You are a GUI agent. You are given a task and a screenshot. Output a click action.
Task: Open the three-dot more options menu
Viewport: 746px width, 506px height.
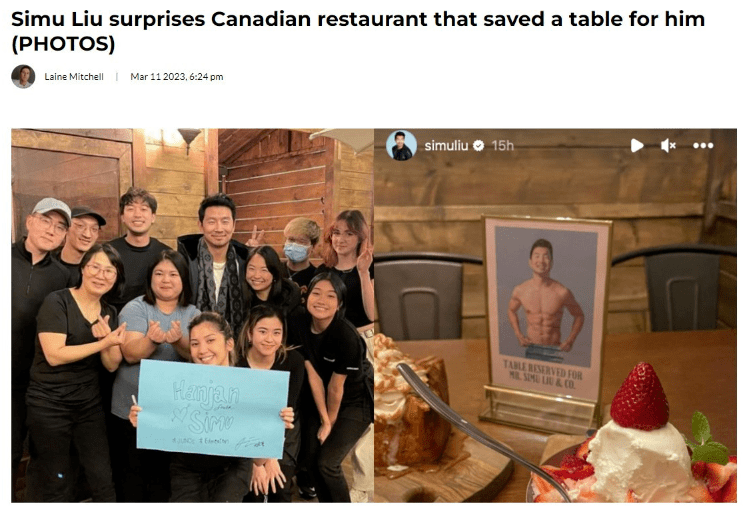coord(703,146)
